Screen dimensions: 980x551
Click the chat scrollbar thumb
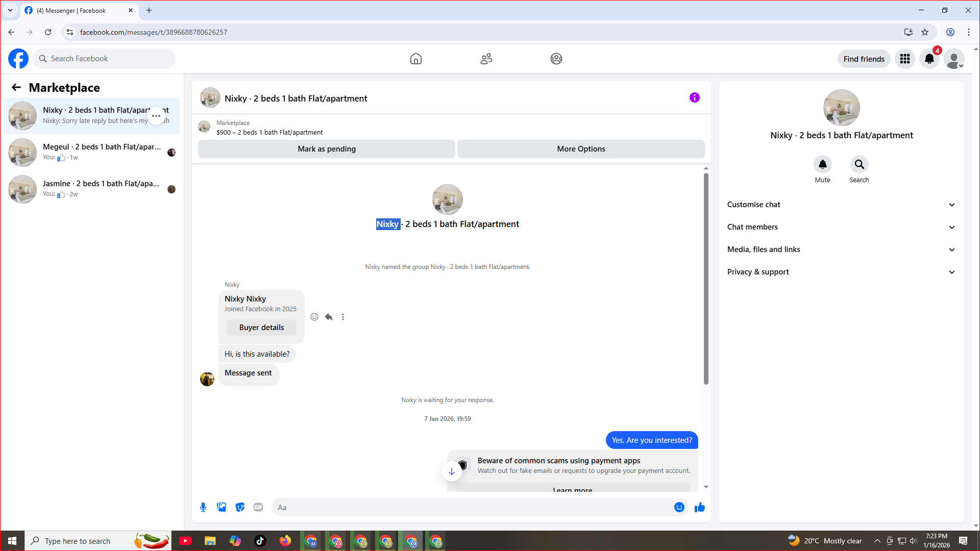coord(706,278)
